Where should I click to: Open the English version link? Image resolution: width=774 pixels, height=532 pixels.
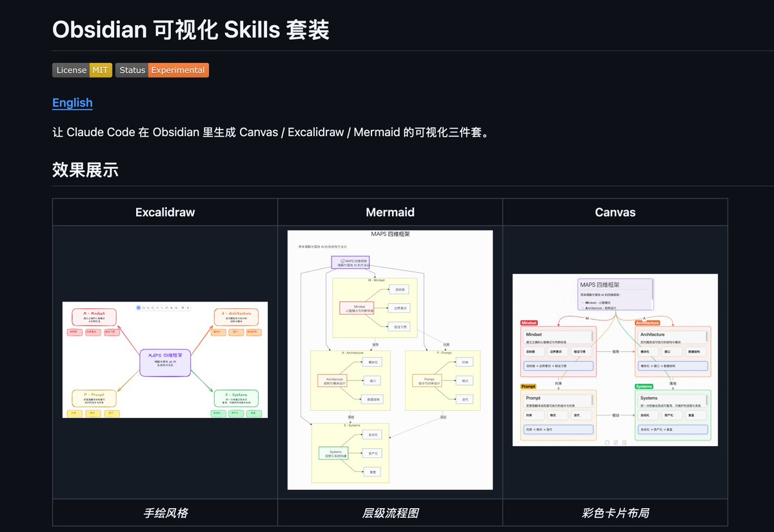click(x=72, y=103)
